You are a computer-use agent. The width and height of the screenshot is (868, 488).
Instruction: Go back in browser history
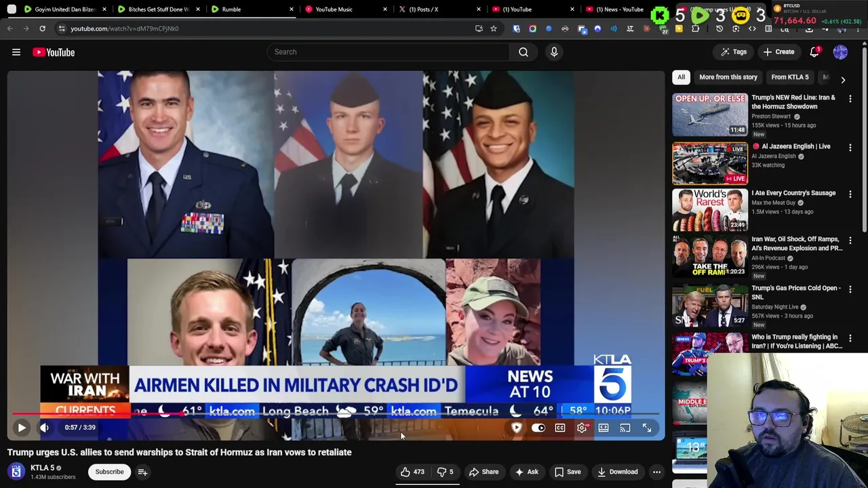tap(10, 28)
